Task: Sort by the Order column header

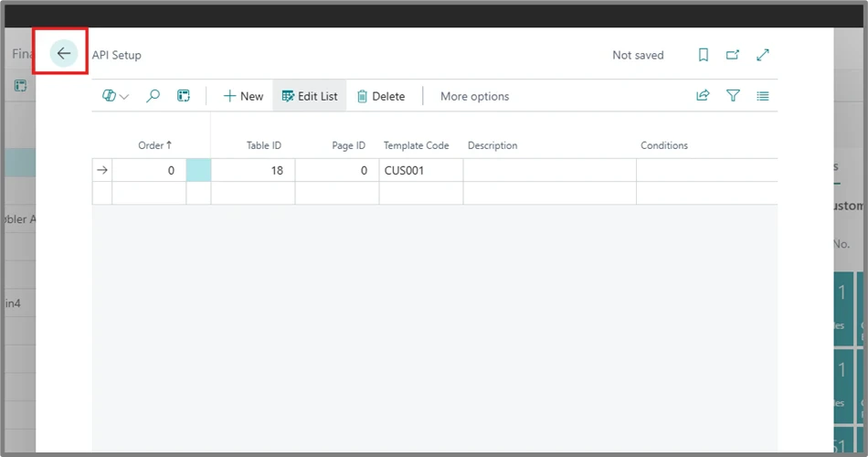Action: 154,145
